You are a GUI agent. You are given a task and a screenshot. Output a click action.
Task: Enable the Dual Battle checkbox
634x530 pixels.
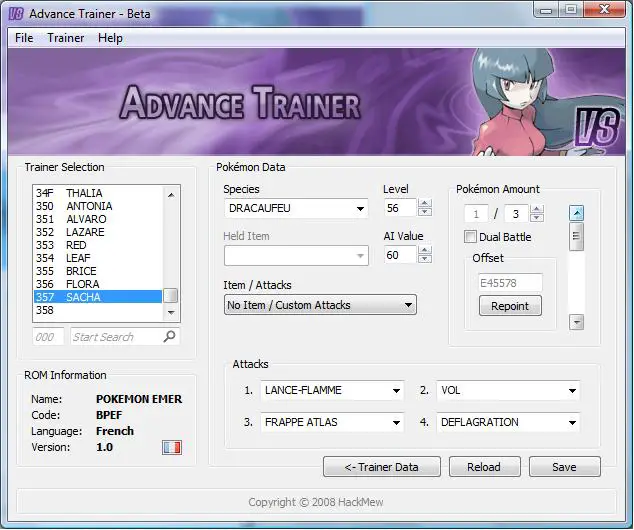[470, 236]
